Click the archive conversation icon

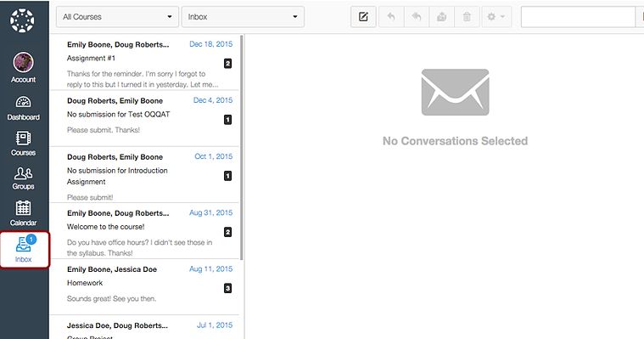point(441,17)
